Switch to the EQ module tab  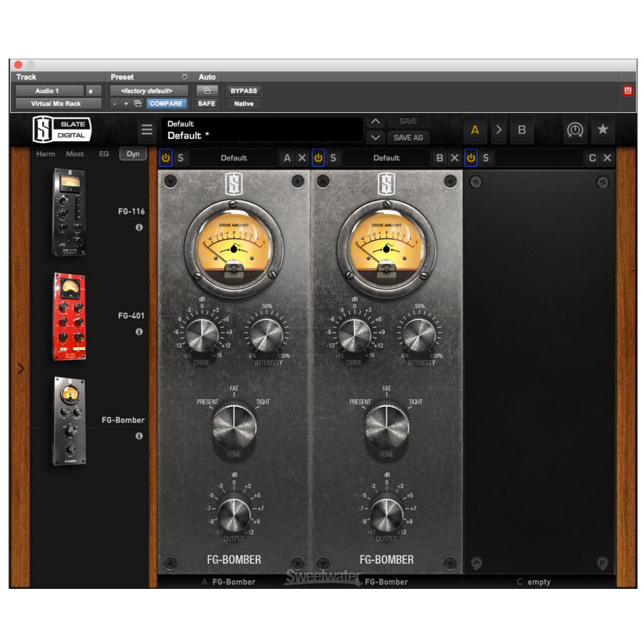coord(104,154)
